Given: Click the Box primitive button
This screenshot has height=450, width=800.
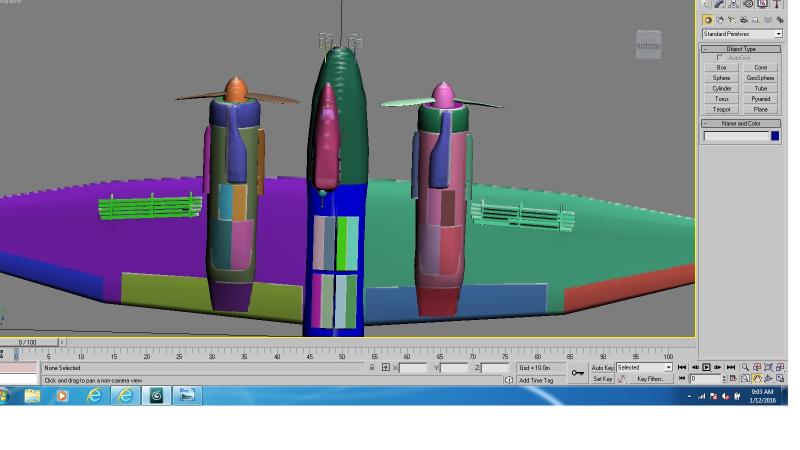Looking at the screenshot, I should pyautogui.click(x=721, y=67).
